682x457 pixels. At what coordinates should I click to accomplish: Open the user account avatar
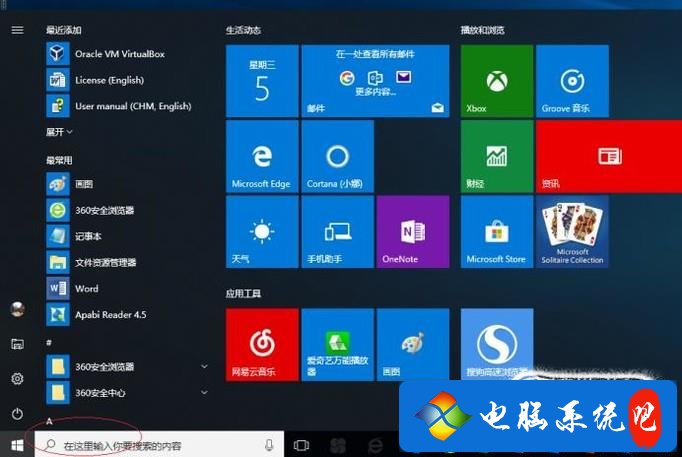(17, 309)
